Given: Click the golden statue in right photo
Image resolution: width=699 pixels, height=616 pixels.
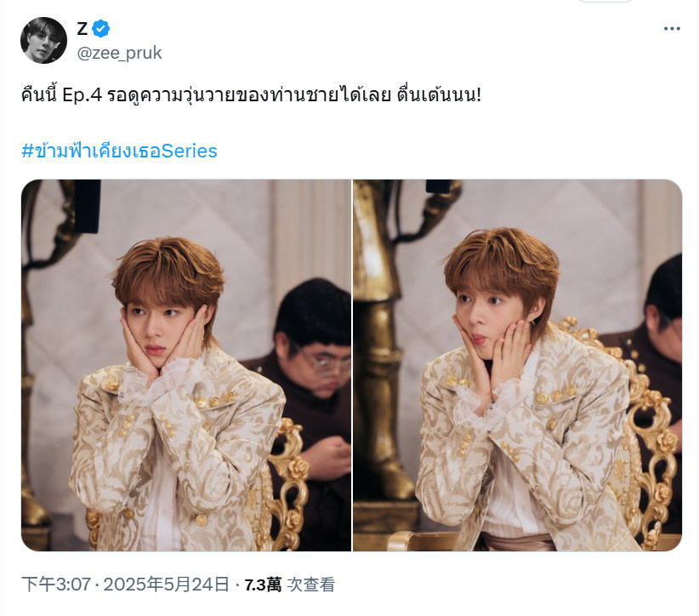Looking at the screenshot, I should click(382, 348).
